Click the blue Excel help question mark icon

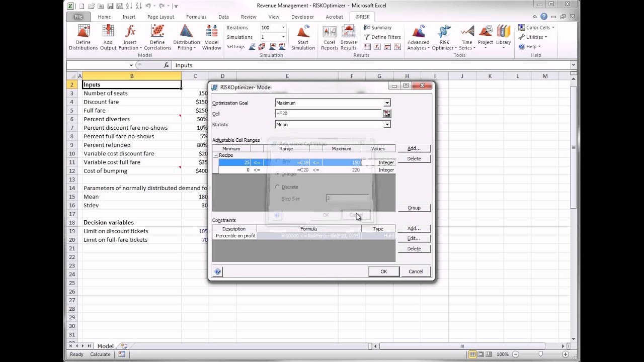point(544,17)
